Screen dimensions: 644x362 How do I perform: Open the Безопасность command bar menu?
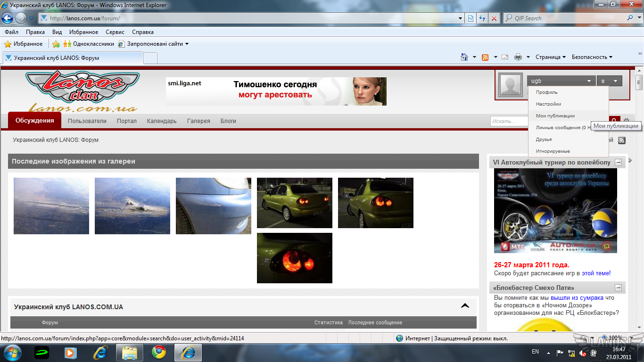point(592,57)
